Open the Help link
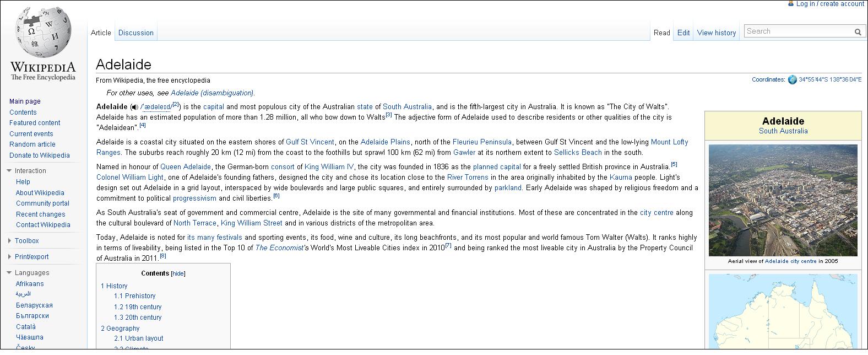Screen dimensions: 868x355 23,182
